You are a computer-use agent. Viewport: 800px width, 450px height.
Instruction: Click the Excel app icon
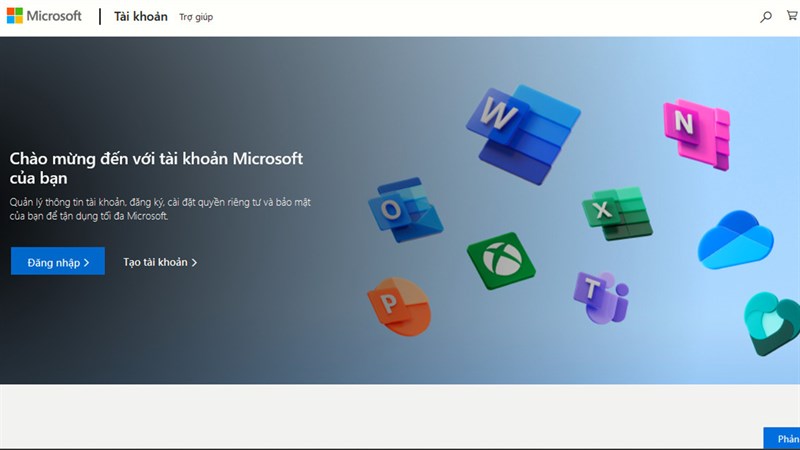point(617,213)
